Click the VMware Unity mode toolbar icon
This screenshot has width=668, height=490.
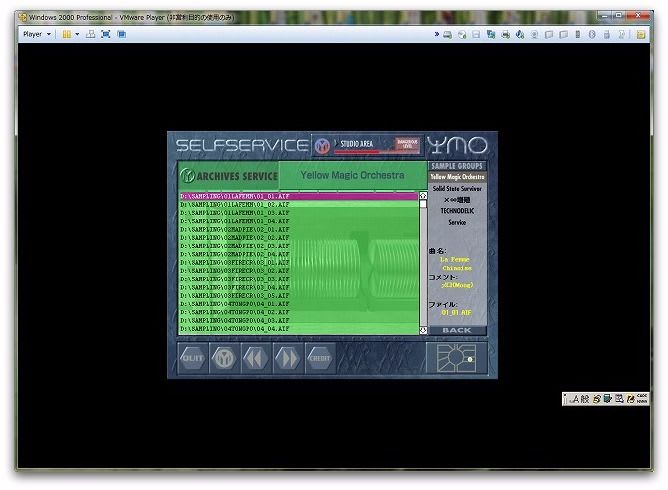pyautogui.click(x=121, y=34)
